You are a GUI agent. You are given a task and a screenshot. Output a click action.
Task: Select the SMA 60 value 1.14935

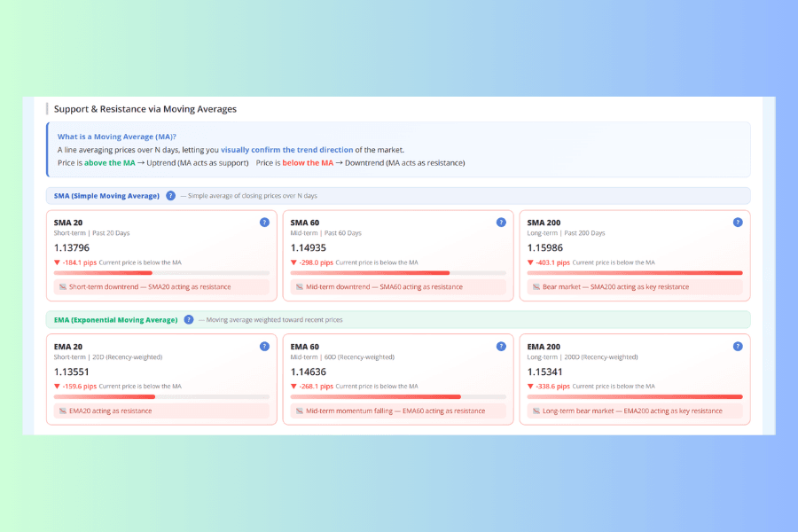point(309,248)
